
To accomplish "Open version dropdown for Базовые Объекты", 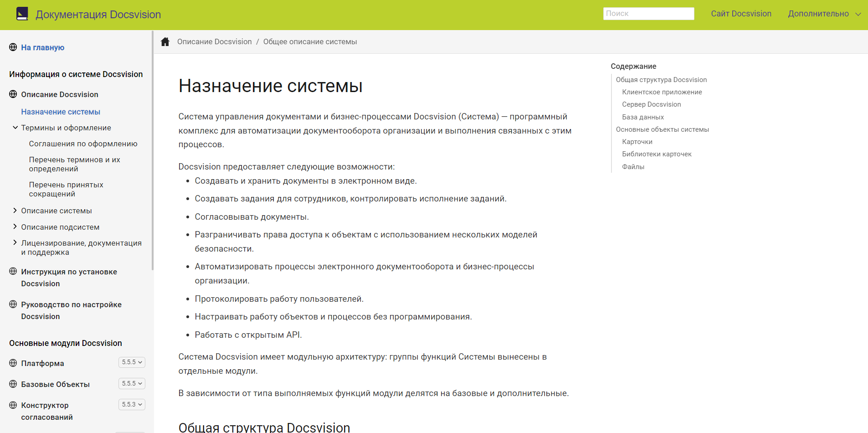I will 132,384.
